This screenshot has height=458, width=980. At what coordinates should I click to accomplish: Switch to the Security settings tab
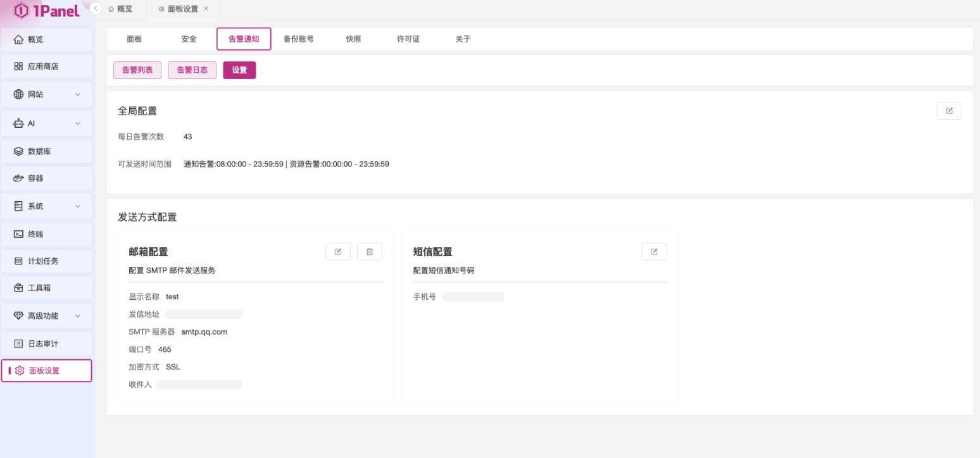(x=189, y=39)
